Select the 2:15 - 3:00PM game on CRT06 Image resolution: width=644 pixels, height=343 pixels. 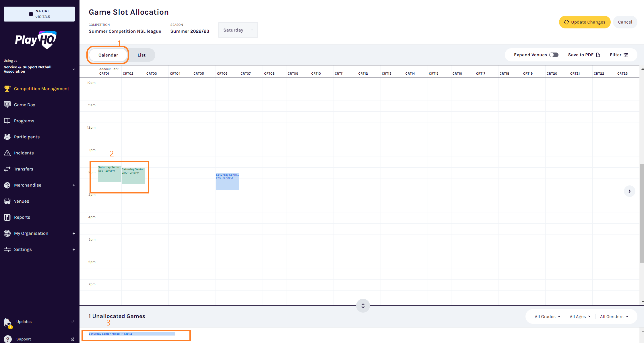coord(227,181)
